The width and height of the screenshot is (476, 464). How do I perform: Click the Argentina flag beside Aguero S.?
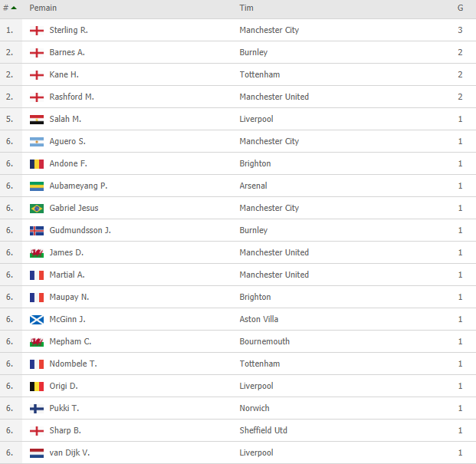36,142
